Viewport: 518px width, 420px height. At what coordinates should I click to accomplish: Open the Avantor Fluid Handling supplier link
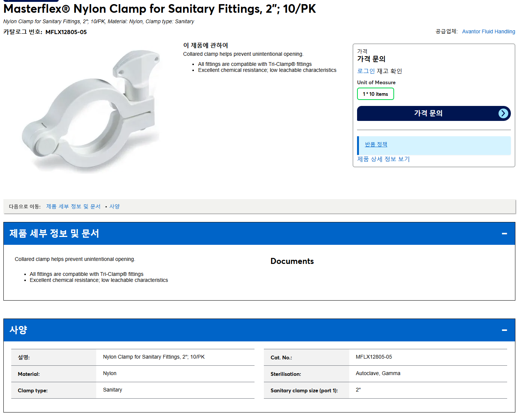point(488,31)
